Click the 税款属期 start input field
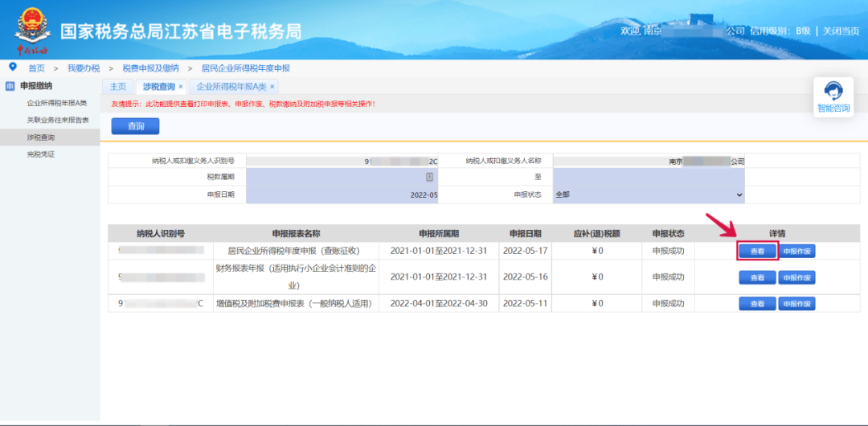The image size is (868, 426). point(342,178)
